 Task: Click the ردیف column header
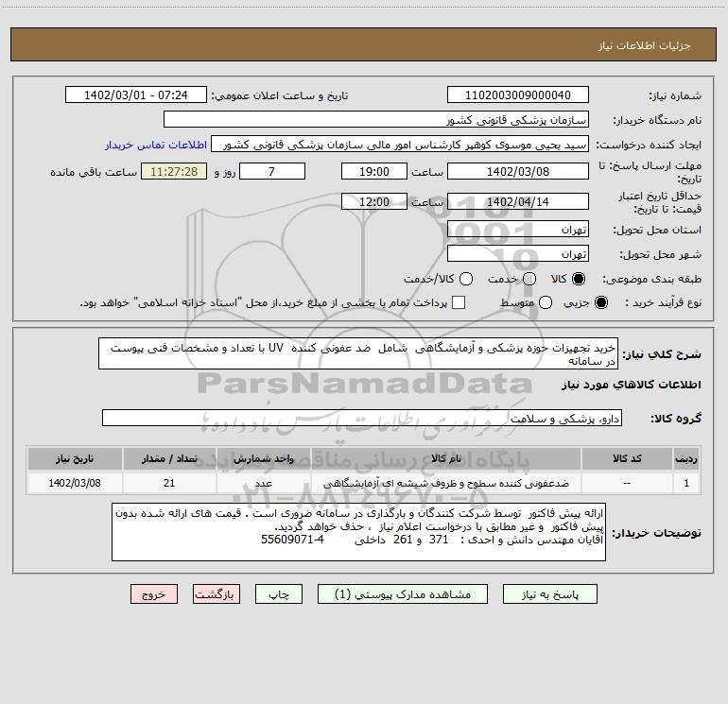(686, 458)
